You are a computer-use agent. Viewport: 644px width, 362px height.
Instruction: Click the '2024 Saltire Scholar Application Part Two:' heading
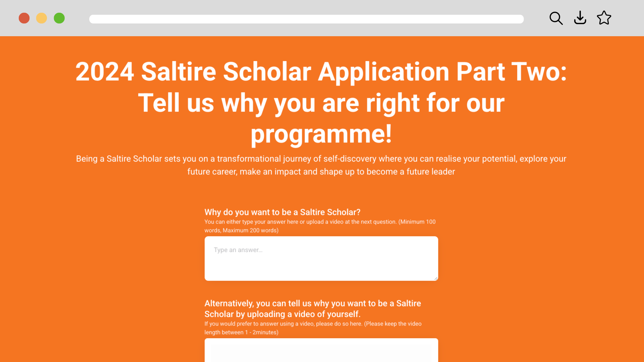321,71
